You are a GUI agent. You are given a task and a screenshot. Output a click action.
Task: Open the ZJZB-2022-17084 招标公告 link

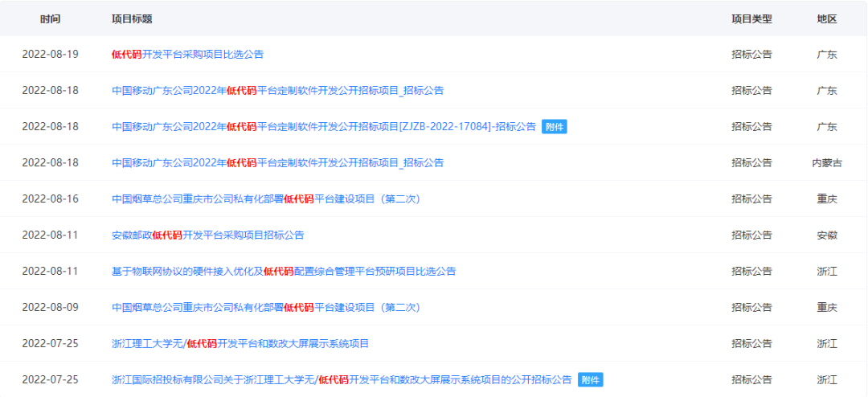click(323, 126)
